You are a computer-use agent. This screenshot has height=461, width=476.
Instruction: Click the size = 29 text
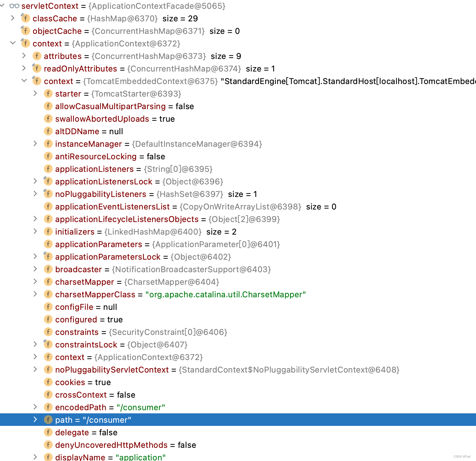180,19
